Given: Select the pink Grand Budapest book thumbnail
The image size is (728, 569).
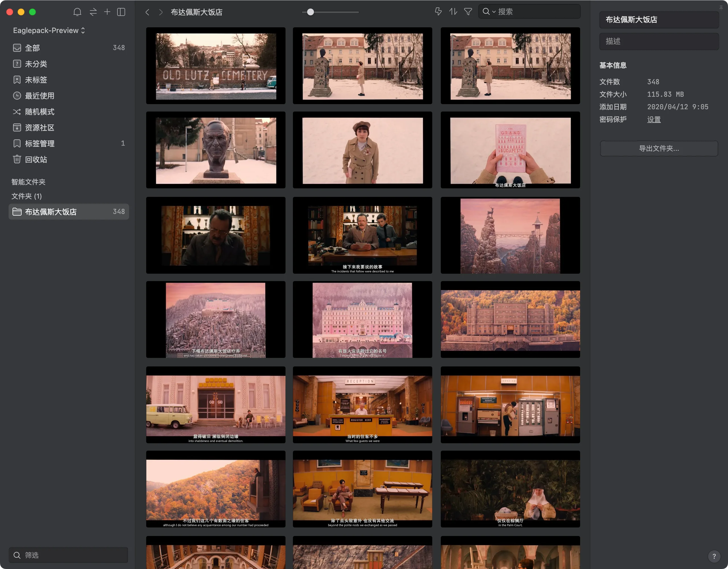Looking at the screenshot, I should point(510,150).
